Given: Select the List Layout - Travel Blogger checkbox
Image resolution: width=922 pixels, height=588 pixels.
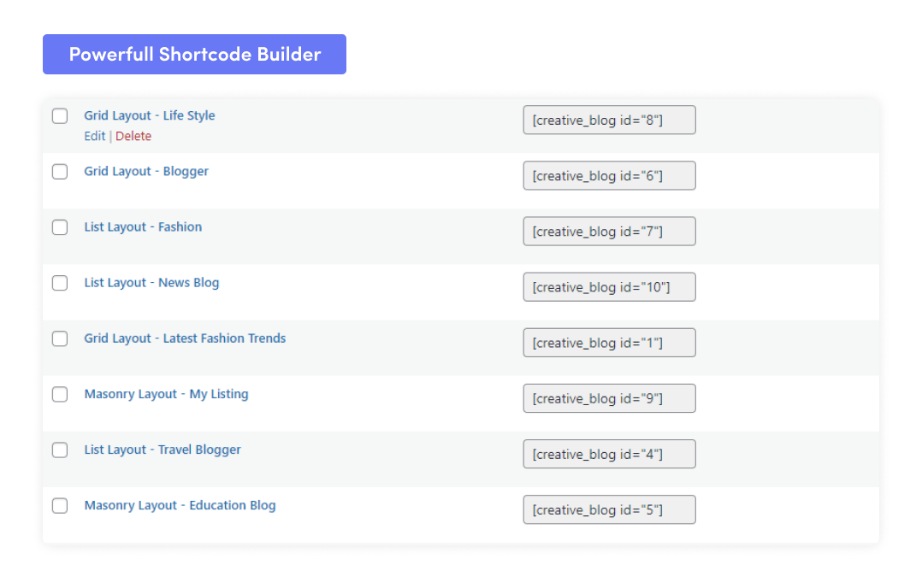Looking at the screenshot, I should pos(60,450).
